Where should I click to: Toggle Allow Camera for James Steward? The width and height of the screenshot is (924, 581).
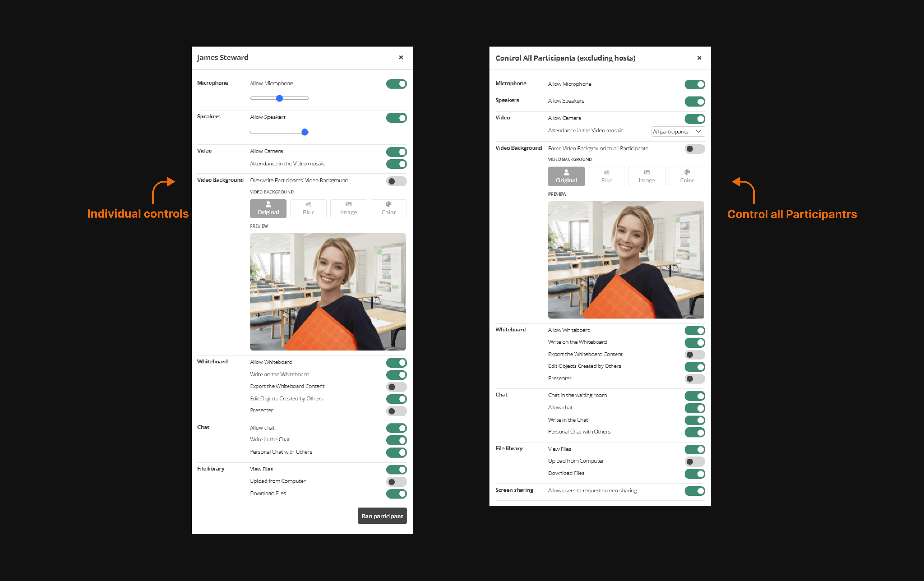pos(396,152)
